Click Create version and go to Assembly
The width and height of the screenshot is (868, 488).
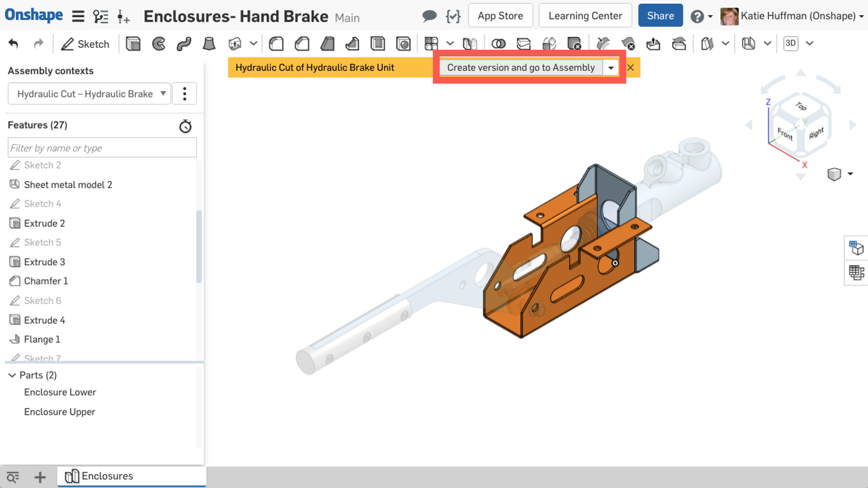[x=521, y=68]
